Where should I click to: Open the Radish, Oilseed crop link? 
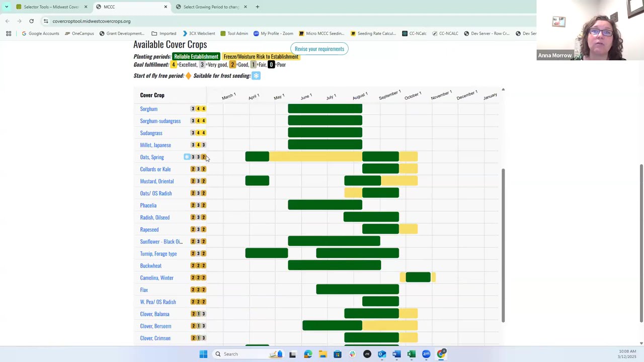[x=155, y=217]
